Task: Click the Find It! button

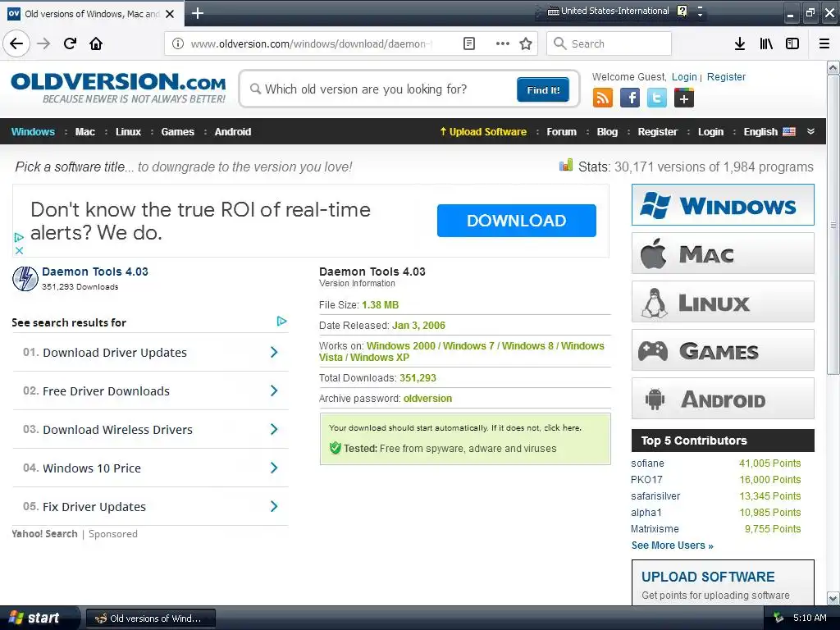Action: point(543,89)
